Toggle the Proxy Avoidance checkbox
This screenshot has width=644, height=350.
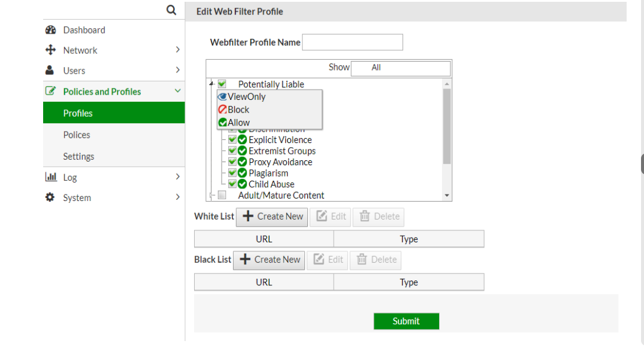click(232, 162)
